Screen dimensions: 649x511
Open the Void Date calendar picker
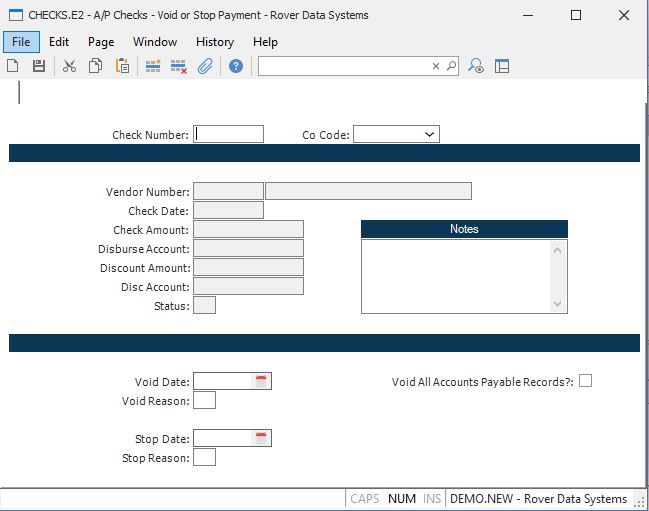click(x=261, y=381)
